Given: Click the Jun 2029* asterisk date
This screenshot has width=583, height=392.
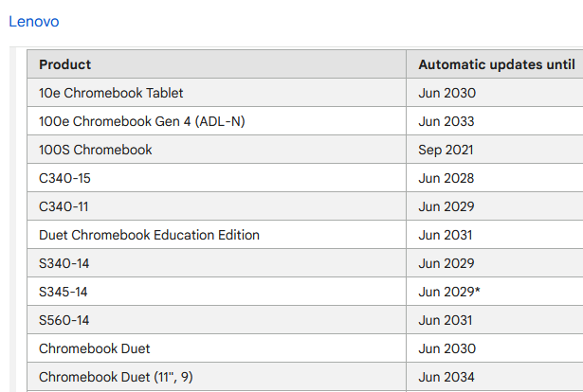Looking at the screenshot, I should [x=448, y=292].
